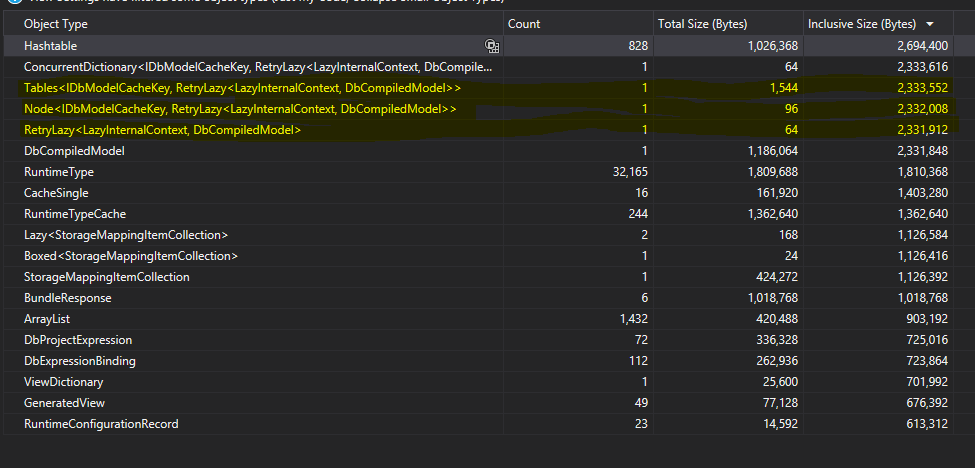Image resolution: width=975 pixels, height=468 pixels.
Task: Click the ArrayList total size 420,488
Action: coord(777,319)
